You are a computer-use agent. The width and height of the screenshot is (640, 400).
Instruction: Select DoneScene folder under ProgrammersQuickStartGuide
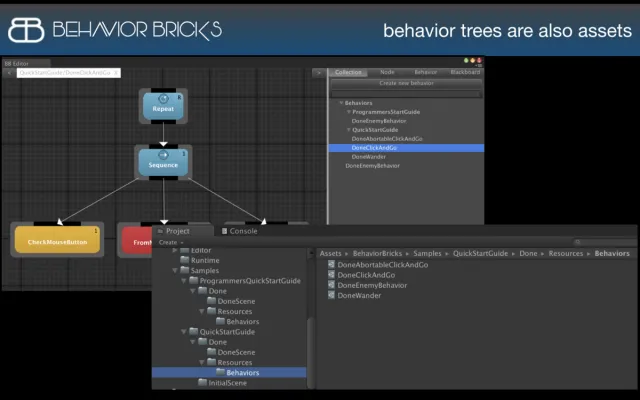(231, 301)
